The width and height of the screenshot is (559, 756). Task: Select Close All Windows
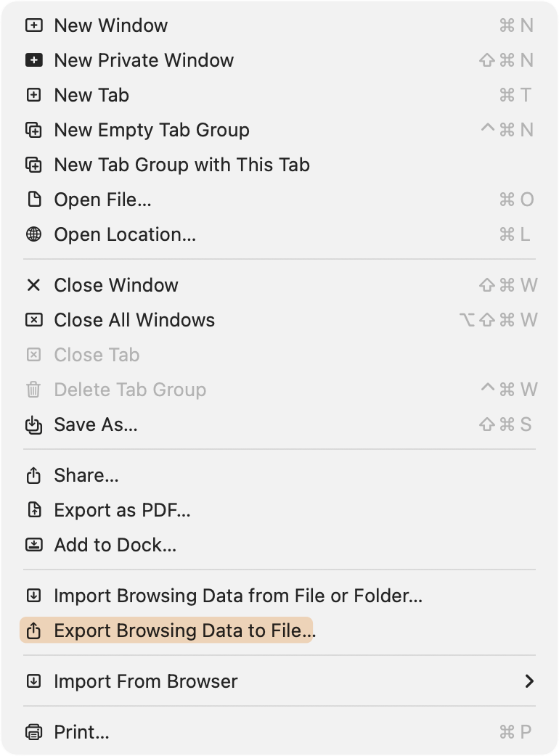point(134,320)
